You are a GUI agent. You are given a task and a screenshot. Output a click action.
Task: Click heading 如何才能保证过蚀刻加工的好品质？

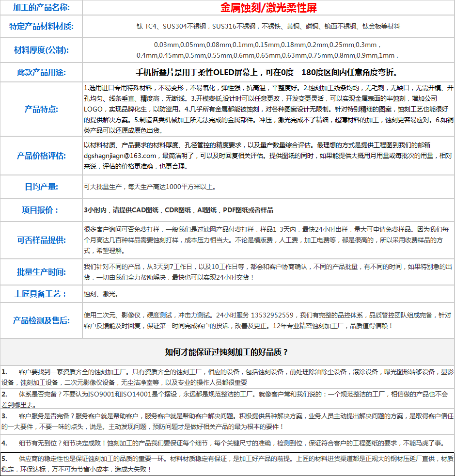pos(226,352)
